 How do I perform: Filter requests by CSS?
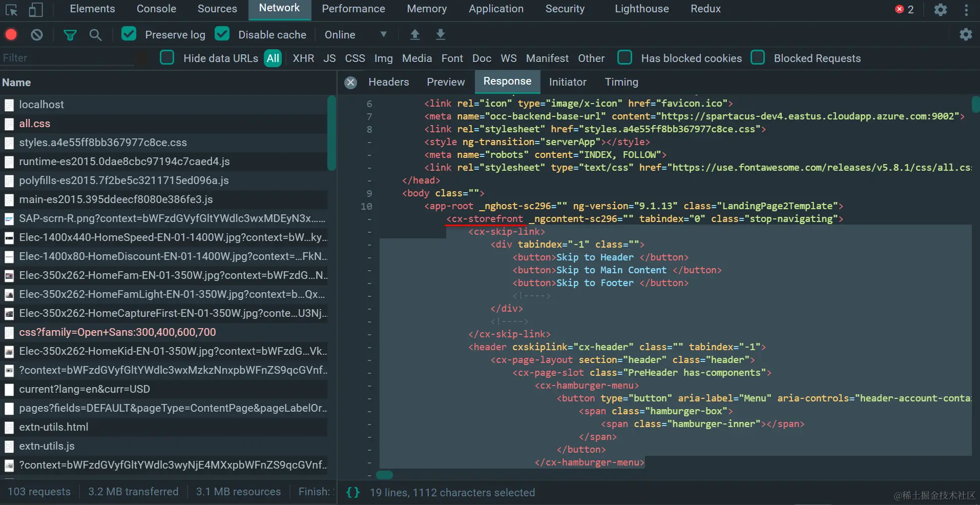(355, 58)
